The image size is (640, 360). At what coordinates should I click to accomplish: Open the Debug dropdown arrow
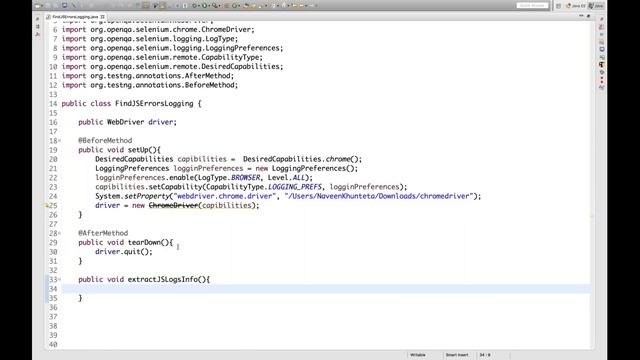point(199,6)
